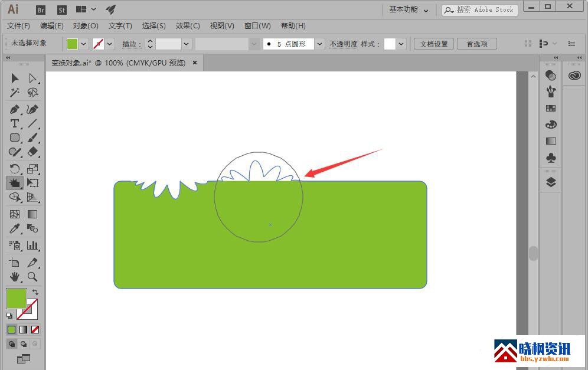The width and height of the screenshot is (588, 370).
Task: Activate the Artboard tool
Action: 15,263
